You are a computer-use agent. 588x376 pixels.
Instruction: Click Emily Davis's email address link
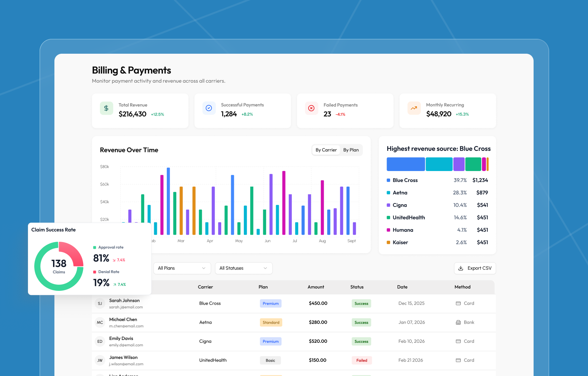(x=126, y=345)
